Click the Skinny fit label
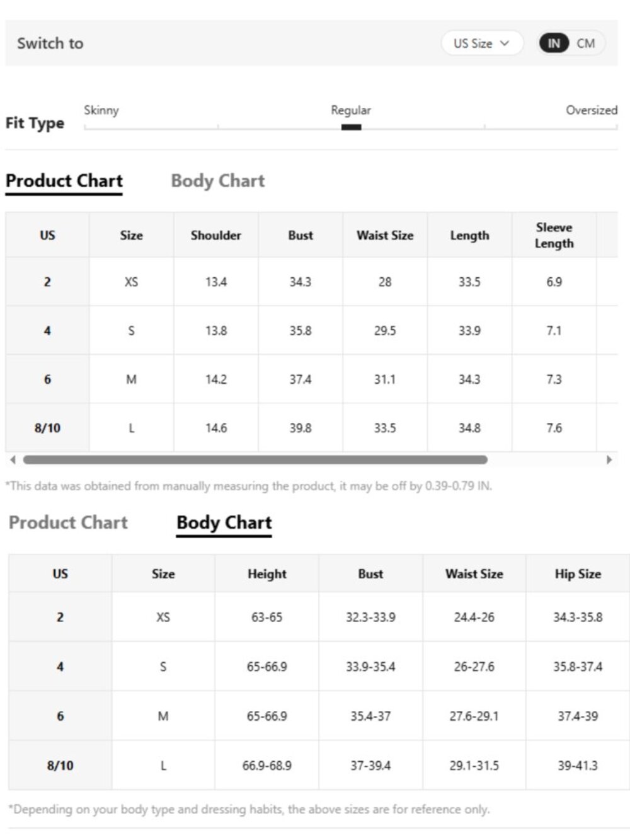The width and height of the screenshot is (630, 840). coord(101,110)
